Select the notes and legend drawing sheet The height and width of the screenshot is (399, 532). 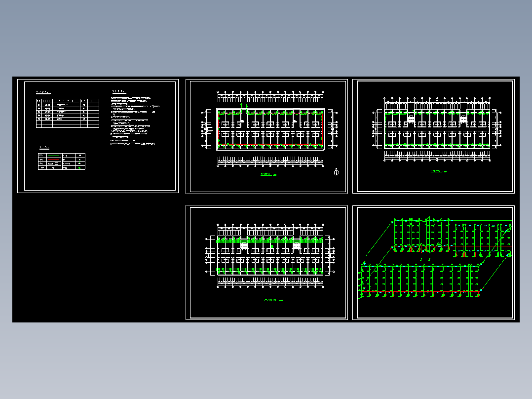coord(98,136)
